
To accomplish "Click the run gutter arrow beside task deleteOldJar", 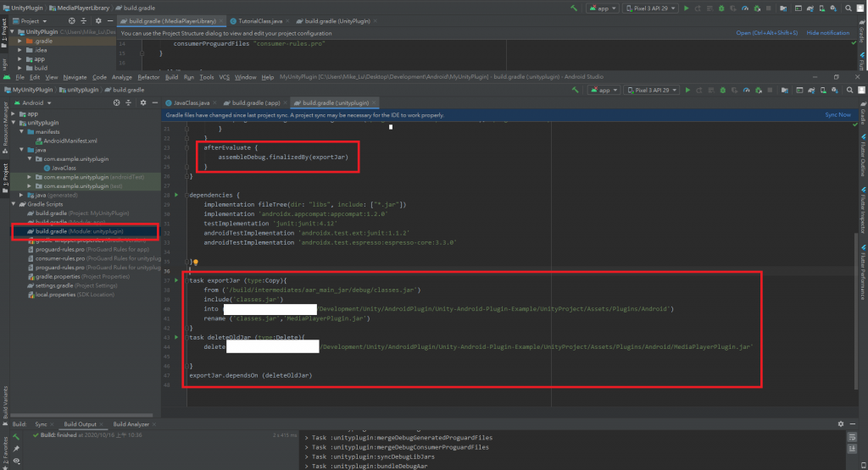I will 176,337.
